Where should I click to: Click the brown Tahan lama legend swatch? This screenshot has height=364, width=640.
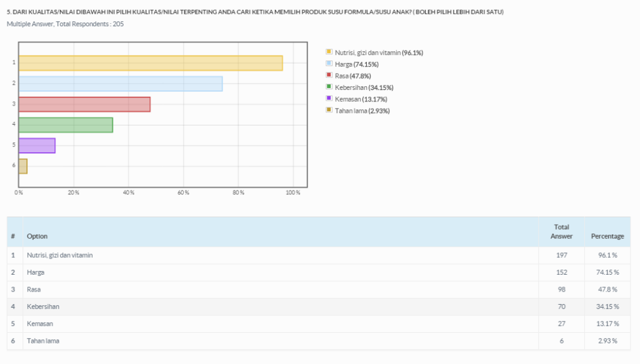click(329, 110)
